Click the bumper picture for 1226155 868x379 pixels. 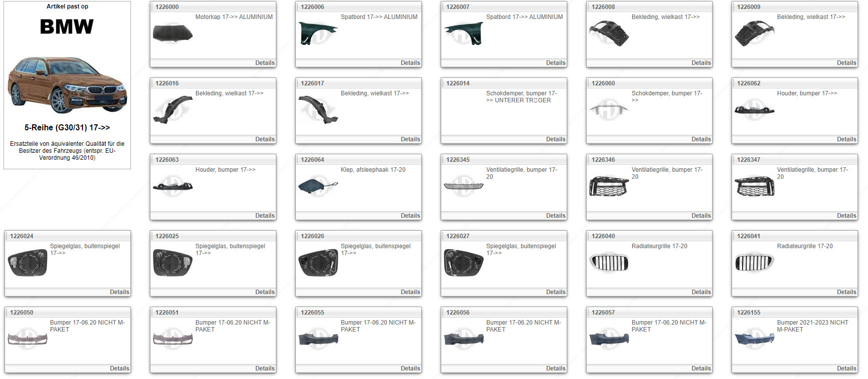[x=755, y=339]
